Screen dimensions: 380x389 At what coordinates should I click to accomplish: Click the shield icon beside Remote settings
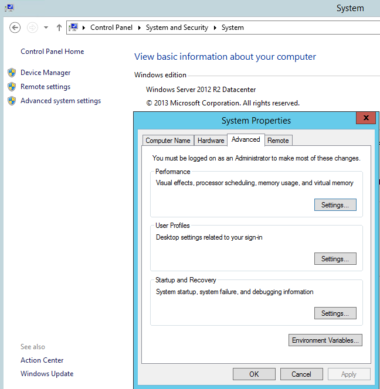12,86
